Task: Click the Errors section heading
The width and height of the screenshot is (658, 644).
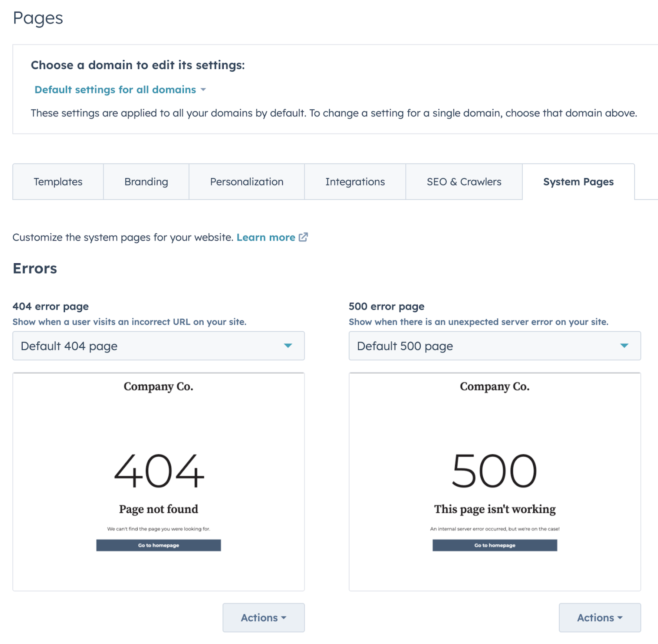Action: coord(35,269)
